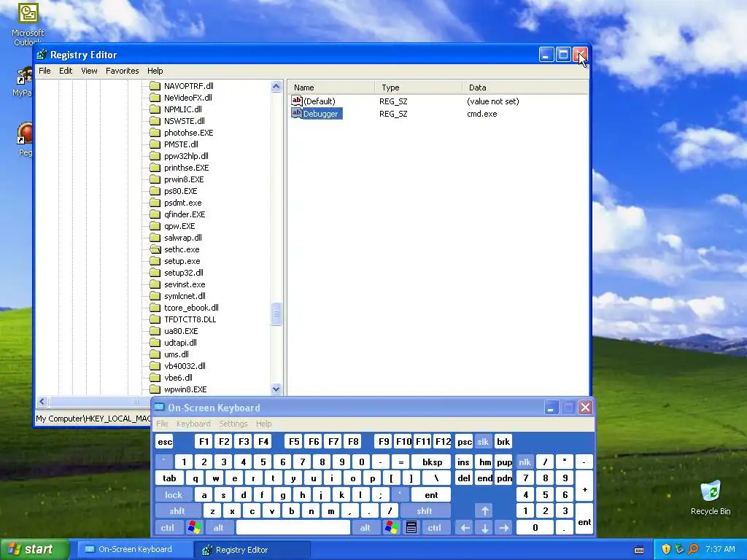This screenshot has height=560, width=747.
Task: Click the space bar key
Action: click(293, 527)
